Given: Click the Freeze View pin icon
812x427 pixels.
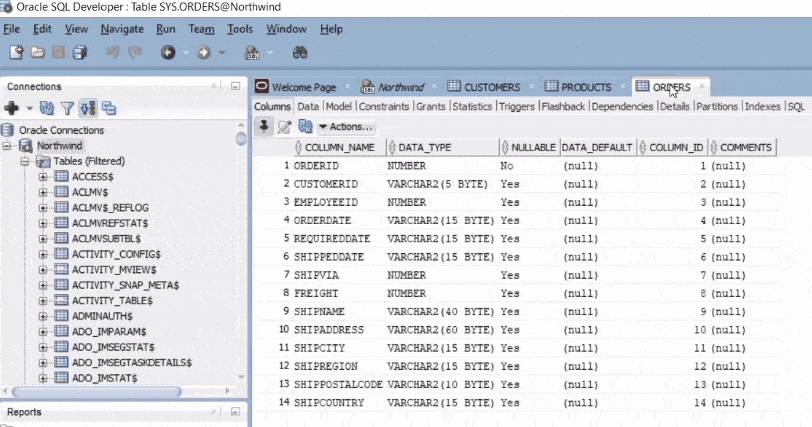Looking at the screenshot, I should [264, 126].
